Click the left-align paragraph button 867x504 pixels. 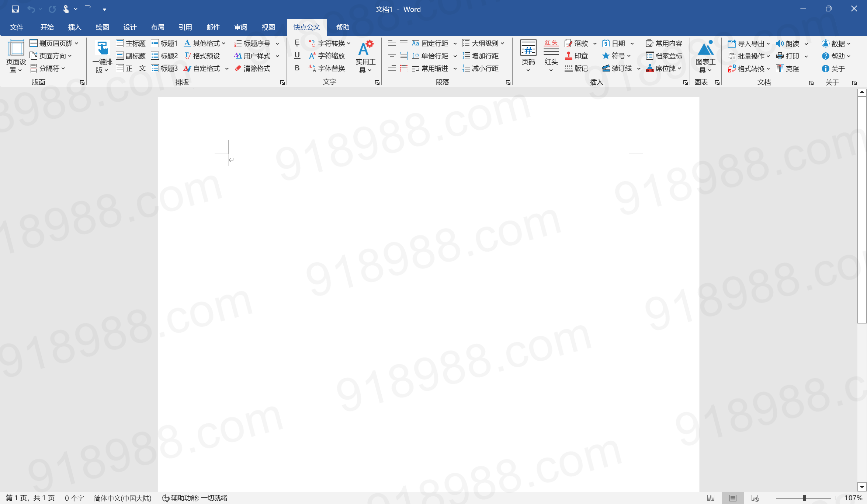[x=392, y=43]
